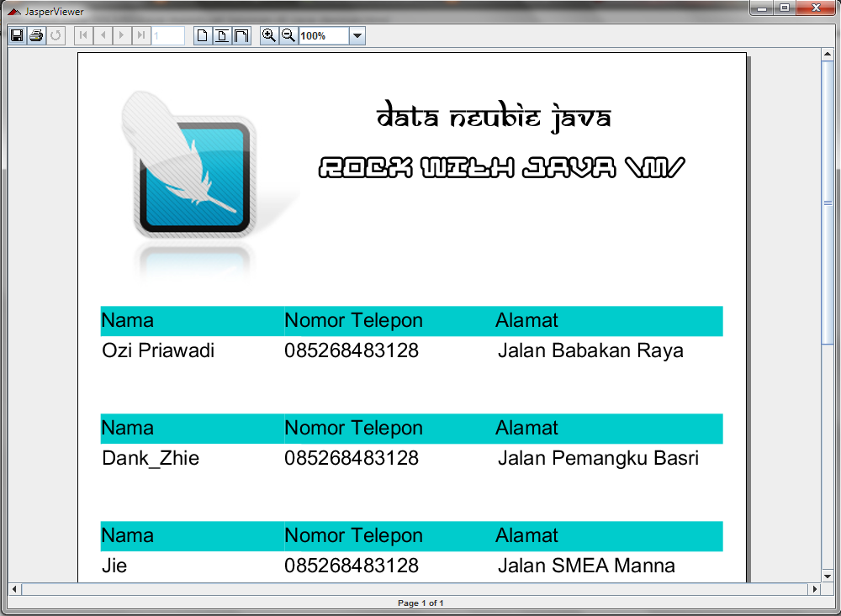
Task: Reload the report with the refresh icon
Action: [56, 36]
